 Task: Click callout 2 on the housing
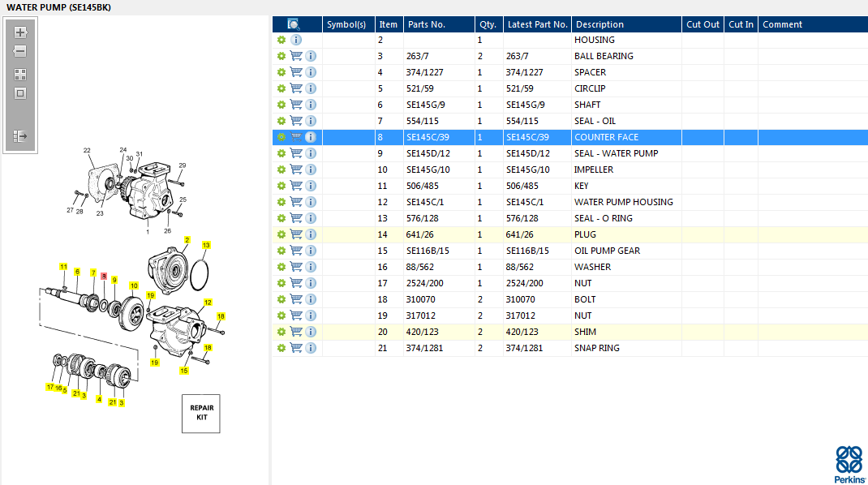coord(187,240)
